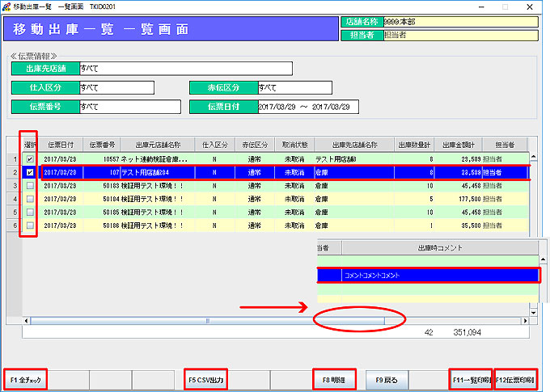Viewport: 550px width, 392px height.
Task: Go back with F9 戻る button
Action: click(387, 379)
